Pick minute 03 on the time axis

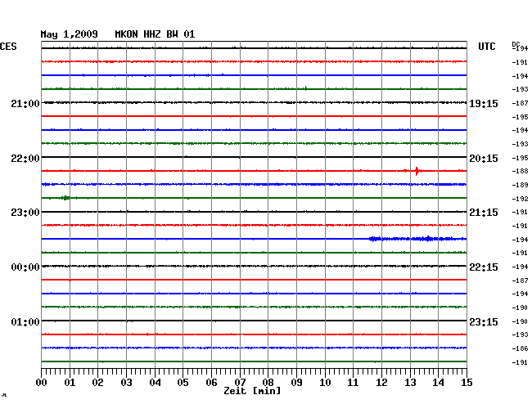coord(126,383)
